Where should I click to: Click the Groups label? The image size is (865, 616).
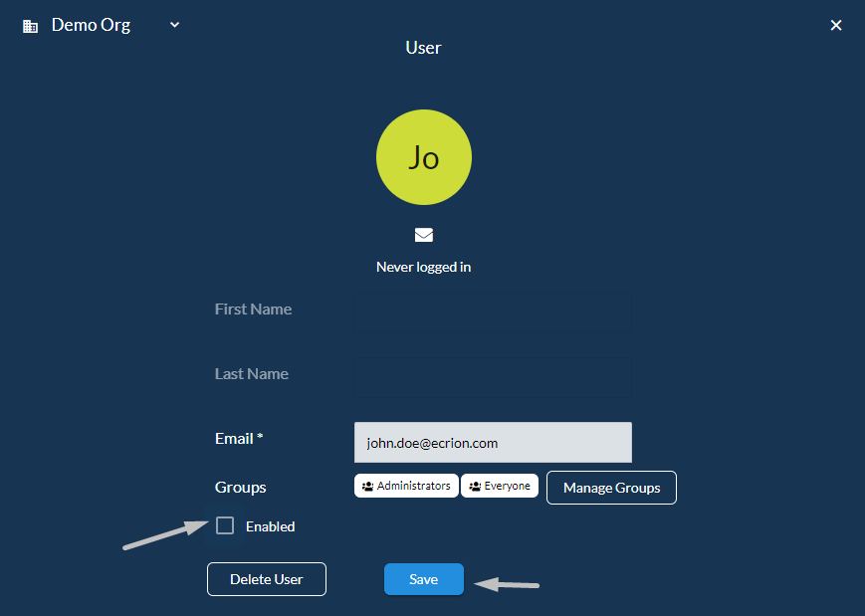[x=241, y=488]
